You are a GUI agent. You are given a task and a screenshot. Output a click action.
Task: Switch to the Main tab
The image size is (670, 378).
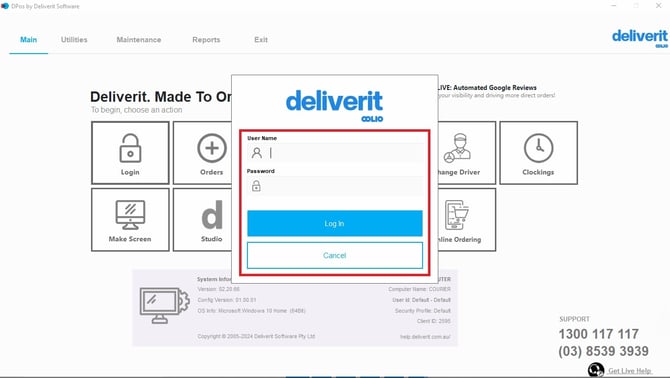29,40
